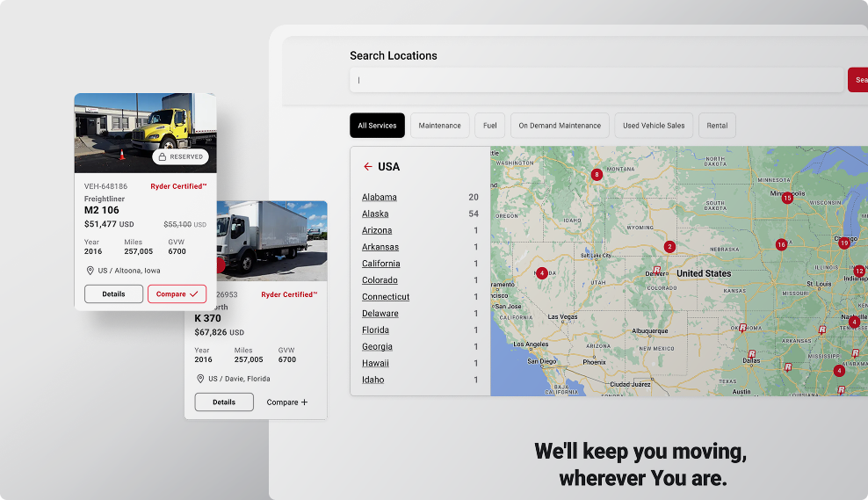Open the Hawaii locations link

[375, 363]
